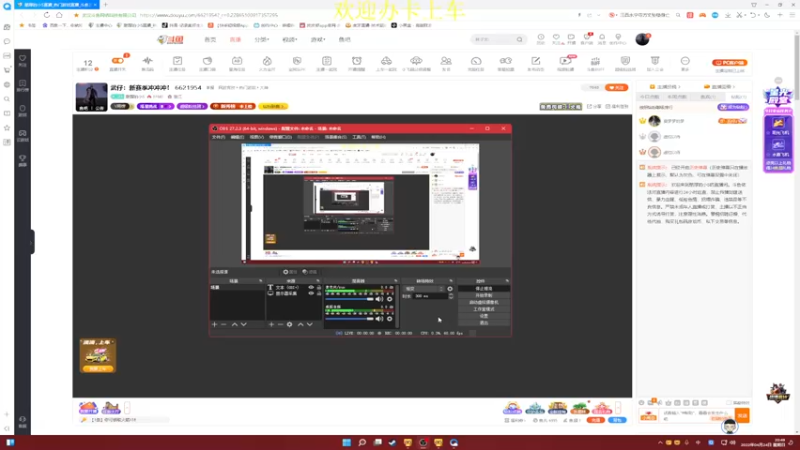Open the 工具(T) menu in OBS
Viewport: 800px width, 450px height.
(359, 137)
